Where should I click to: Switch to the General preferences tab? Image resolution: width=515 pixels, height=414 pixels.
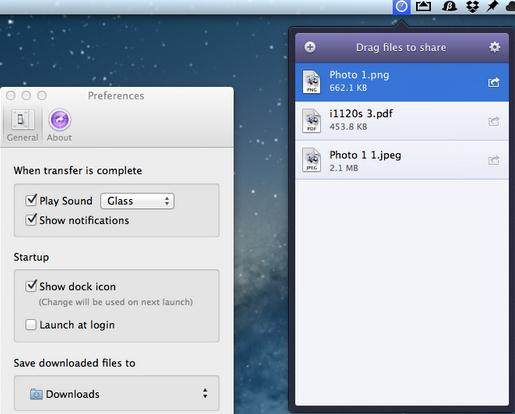22,126
